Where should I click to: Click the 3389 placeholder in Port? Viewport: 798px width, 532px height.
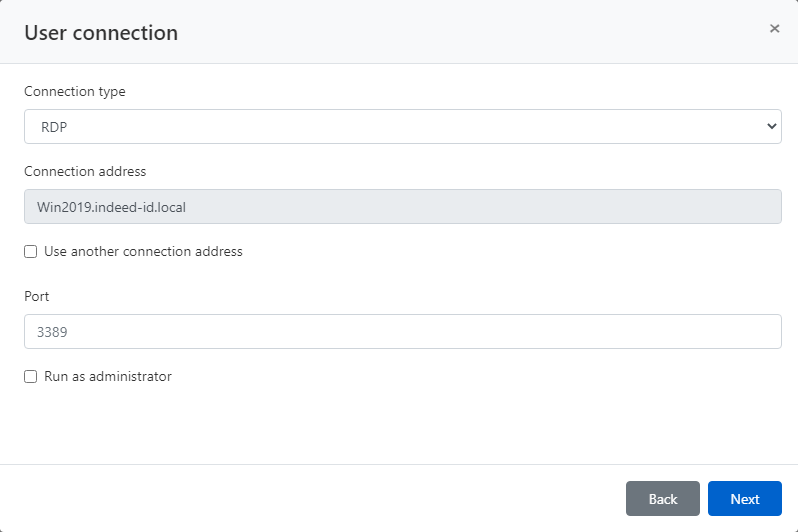pyautogui.click(x=52, y=332)
